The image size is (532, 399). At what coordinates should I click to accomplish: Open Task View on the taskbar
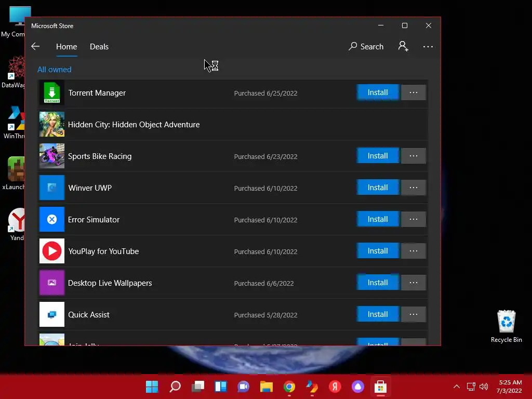(x=198, y=387)
